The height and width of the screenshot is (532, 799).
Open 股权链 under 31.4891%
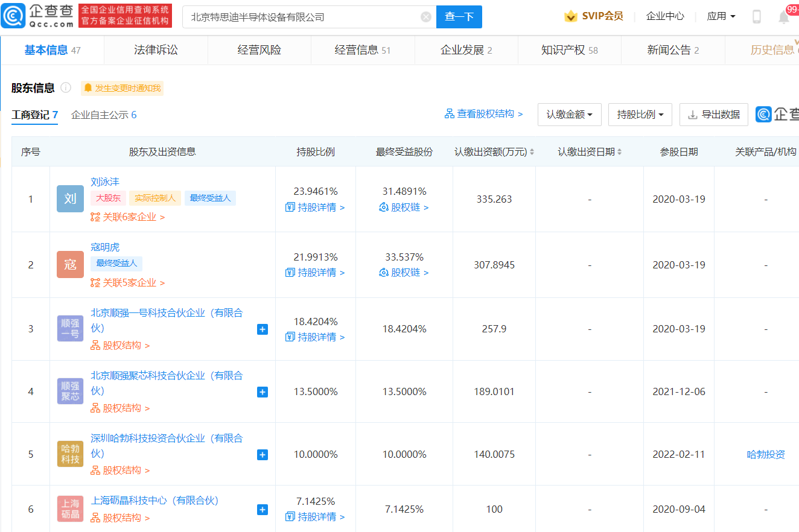click(404, 207)
